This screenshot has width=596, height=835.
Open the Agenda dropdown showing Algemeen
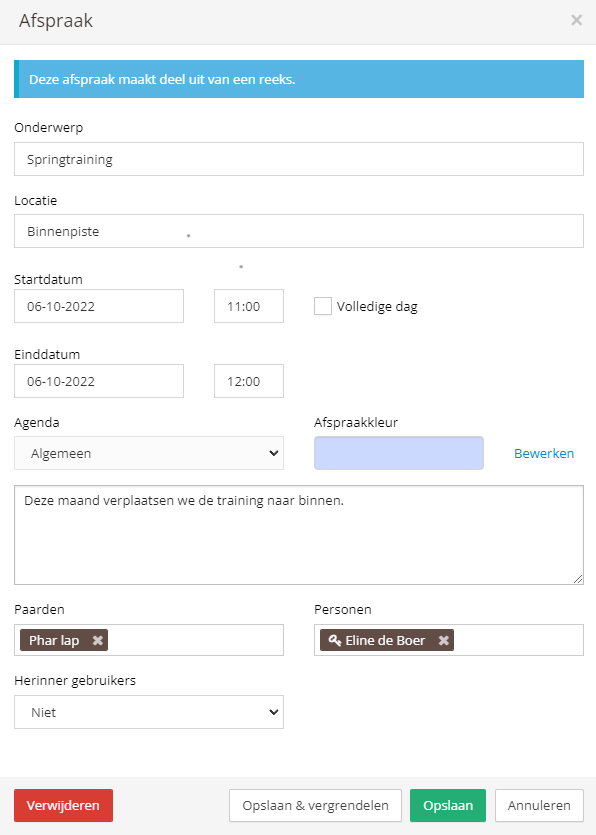tap(149, 453)
